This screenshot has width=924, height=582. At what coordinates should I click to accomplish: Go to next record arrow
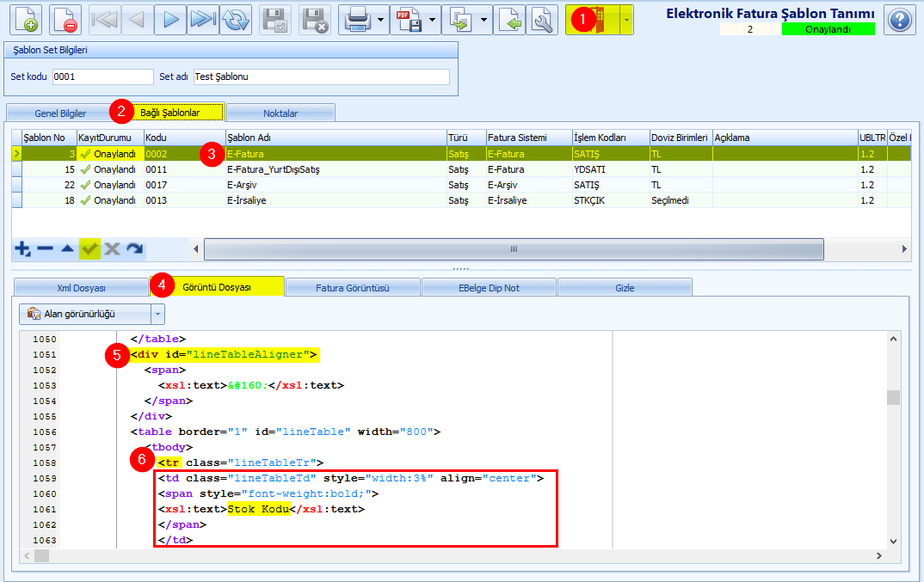click(x=170, y=20)
